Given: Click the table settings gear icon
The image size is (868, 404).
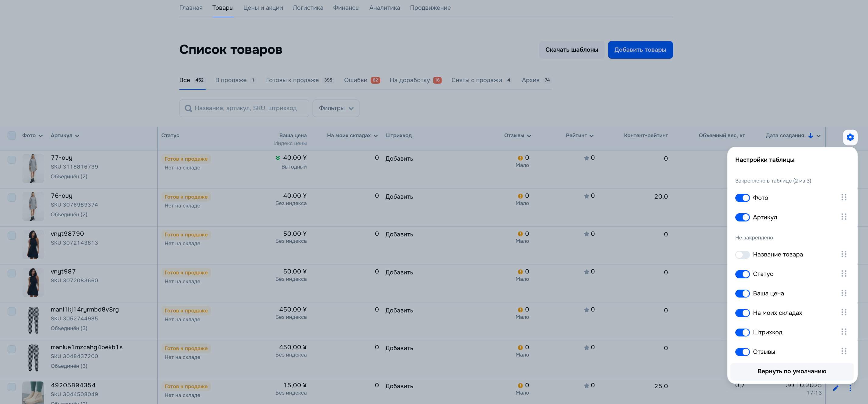Looking at the screenshot, I should [x=850, y=137].
